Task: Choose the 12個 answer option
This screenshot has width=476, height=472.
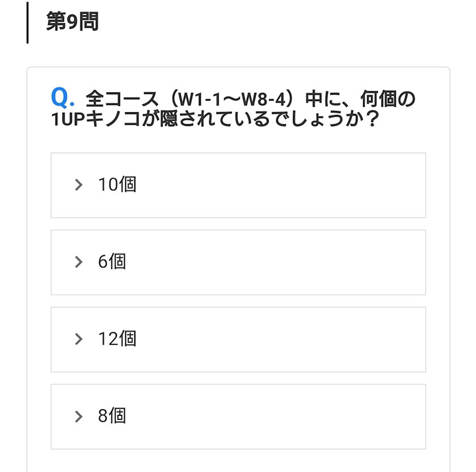Action: [x=239, y=339]
